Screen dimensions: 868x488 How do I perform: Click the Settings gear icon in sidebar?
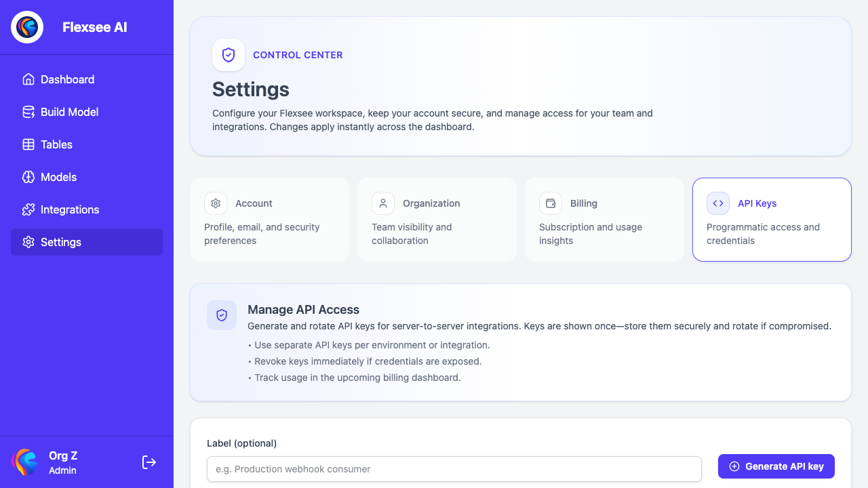(x=28, y=242)
